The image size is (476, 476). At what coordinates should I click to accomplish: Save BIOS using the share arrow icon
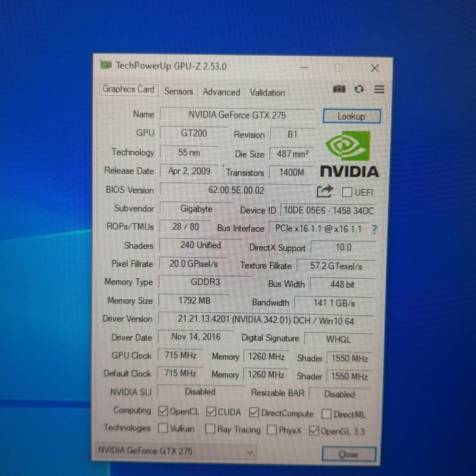click(x=324, y=192)
